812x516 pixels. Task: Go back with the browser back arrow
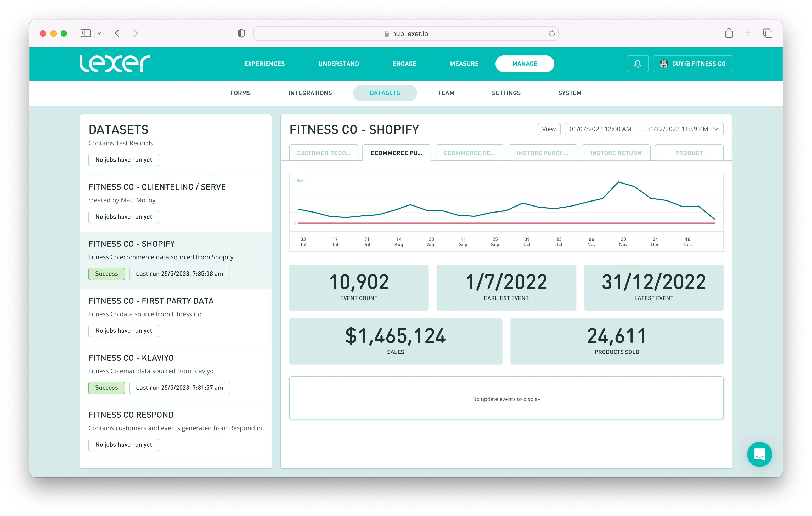(117, 33)
